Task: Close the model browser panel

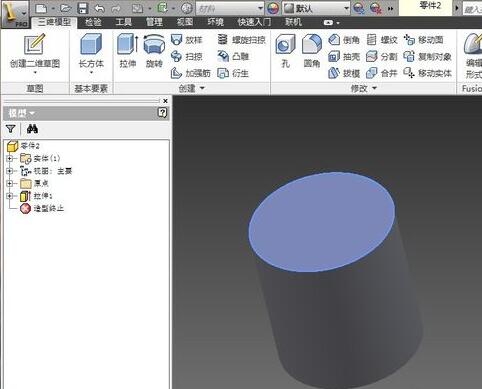Action: [165, 101]
